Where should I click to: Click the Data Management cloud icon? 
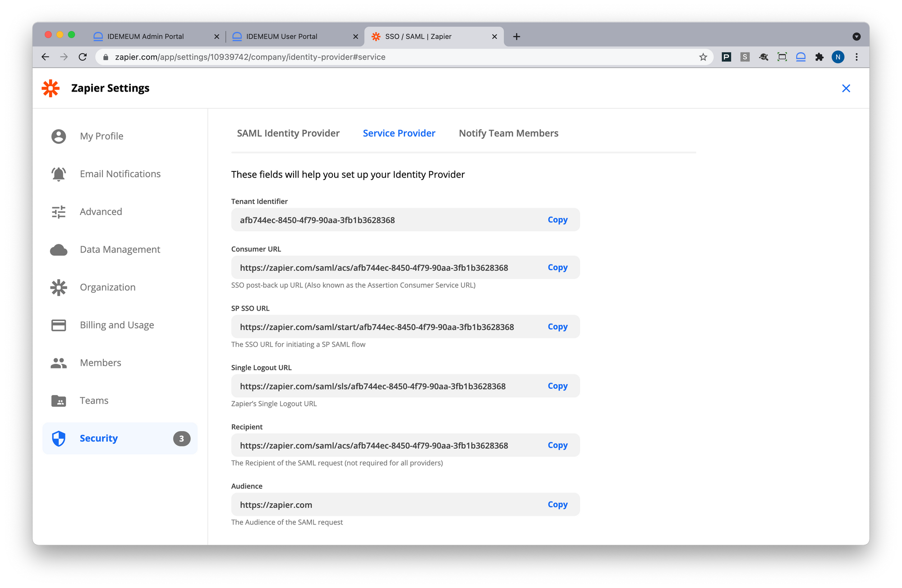pyautogui.click(x=59, y=250)
